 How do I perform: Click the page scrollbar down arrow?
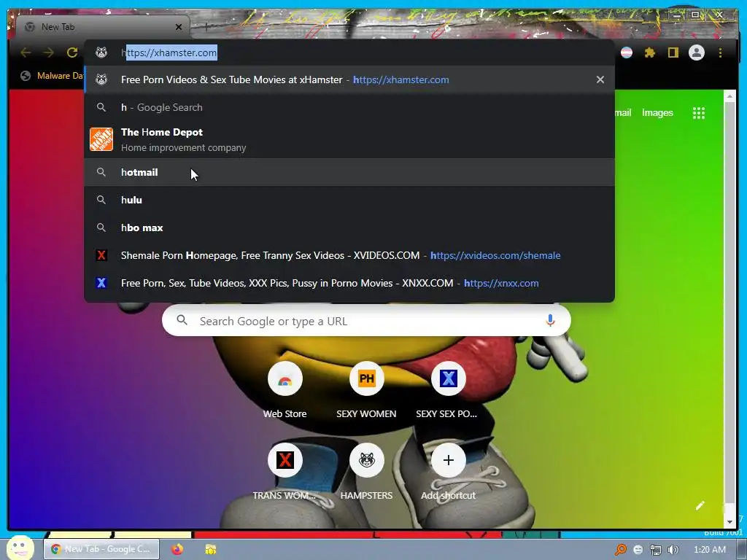(x=729, y=522)
